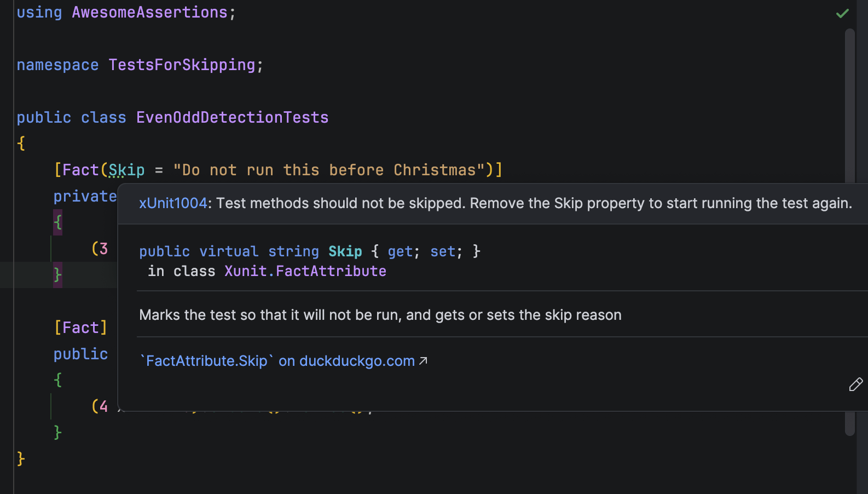Open the xUnit1004 inspection link

click(173, 203)
